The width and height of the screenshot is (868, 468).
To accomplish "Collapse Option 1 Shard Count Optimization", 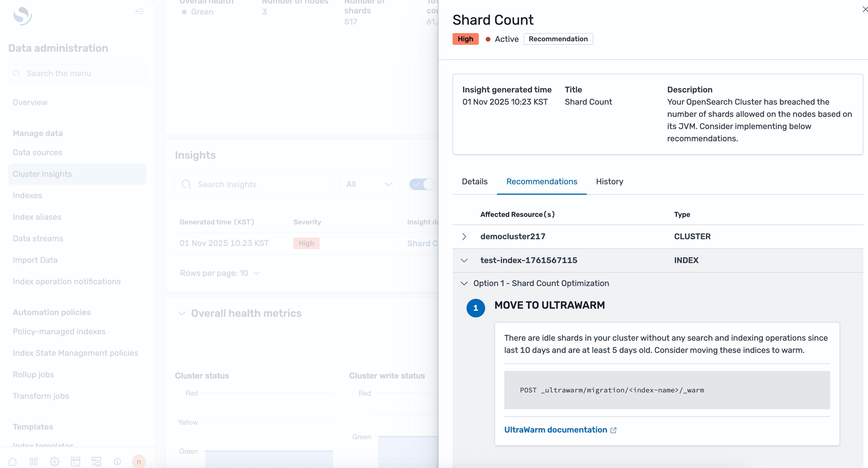I will [464, 283].
